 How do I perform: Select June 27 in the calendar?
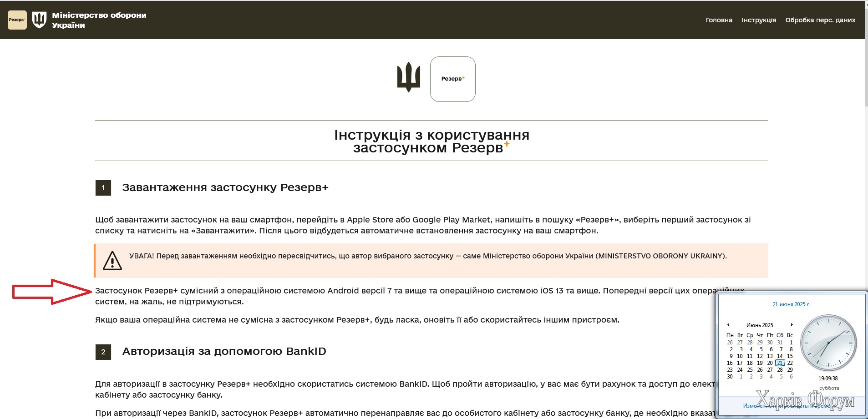[770, 370]
